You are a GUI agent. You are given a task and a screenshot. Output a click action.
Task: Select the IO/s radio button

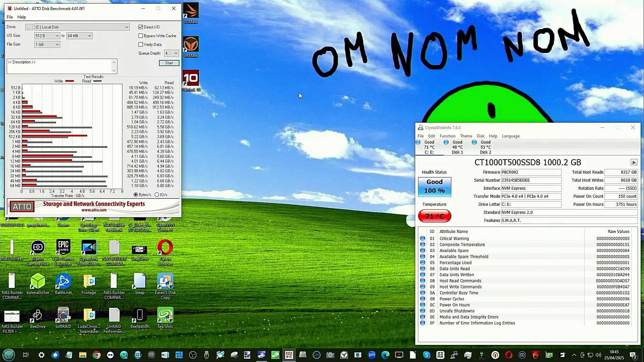(x=157, y=195)
